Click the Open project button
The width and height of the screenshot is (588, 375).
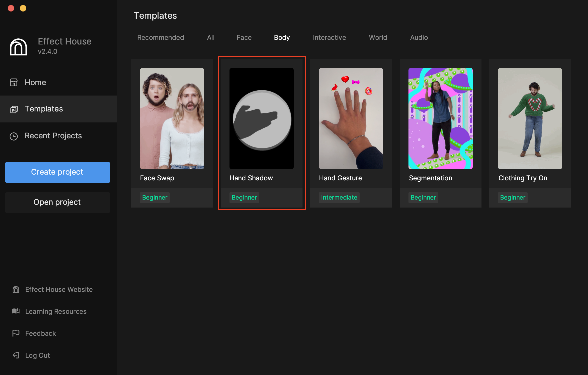click(58, 202)
